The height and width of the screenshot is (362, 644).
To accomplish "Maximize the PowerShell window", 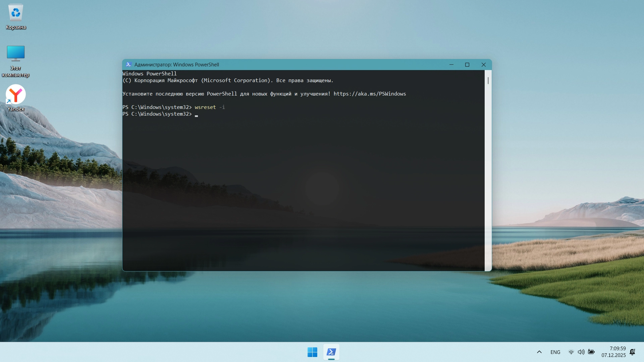I will tap(467, 64).
